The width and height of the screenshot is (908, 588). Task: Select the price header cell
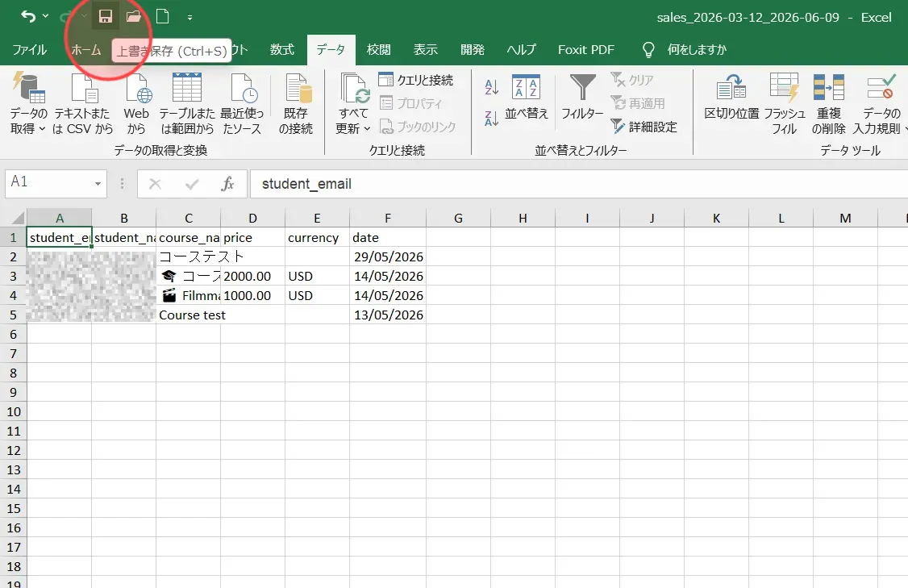(x=252, y=237)
